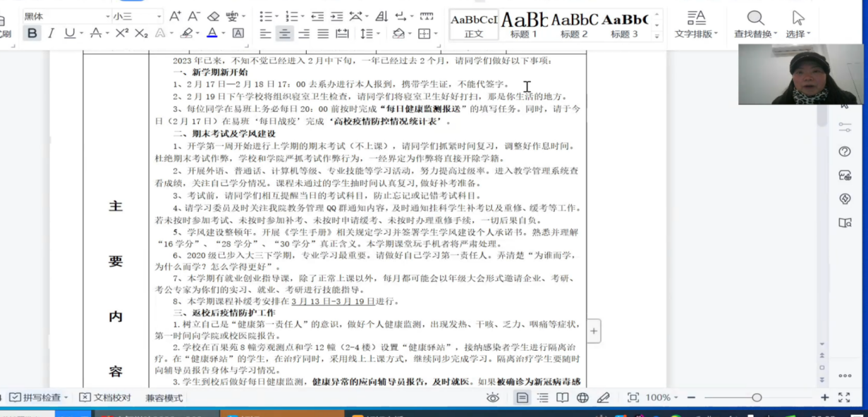
Task: Click the increase font size icon
Action: tap(175, 16)
